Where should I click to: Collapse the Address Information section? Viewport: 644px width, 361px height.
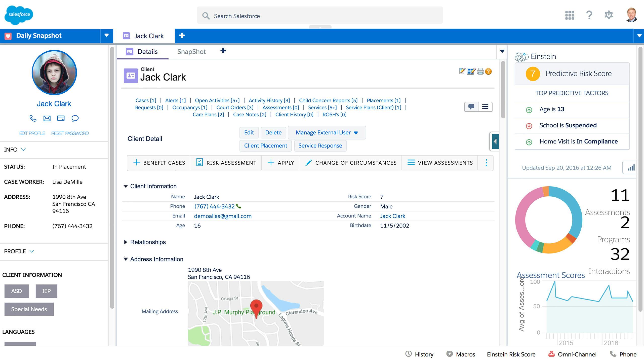point(126,259)
